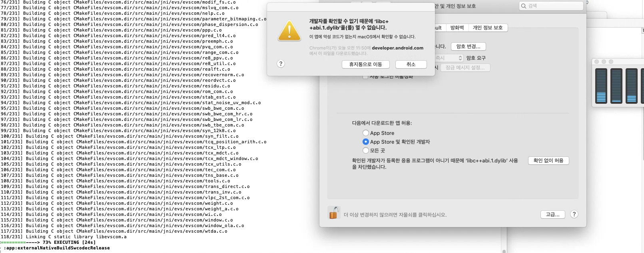Click the first CPU usage bar meter

(x=601, y=86)
